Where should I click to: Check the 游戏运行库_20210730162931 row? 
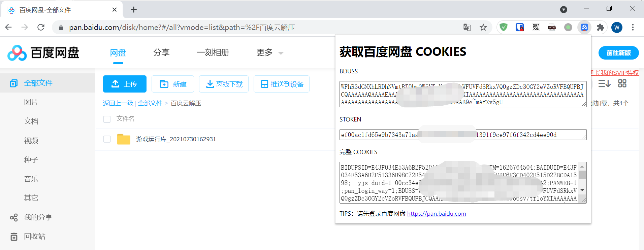[107, 139]
